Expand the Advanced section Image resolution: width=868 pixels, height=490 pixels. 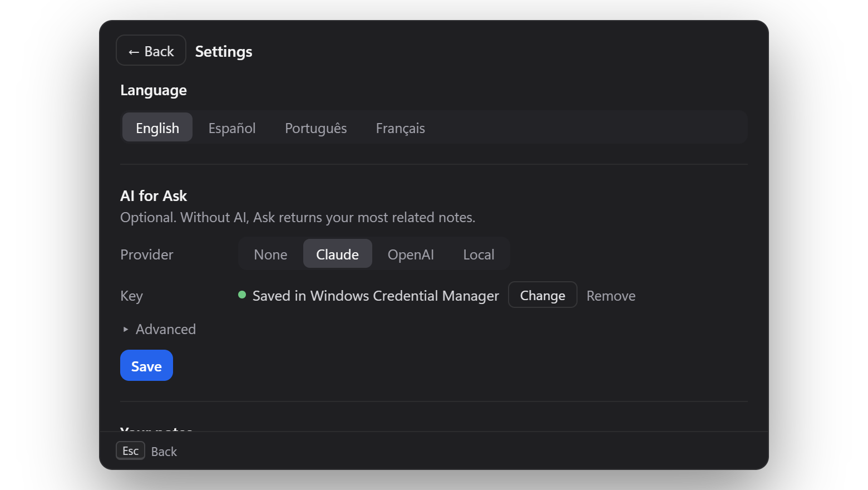159,329
